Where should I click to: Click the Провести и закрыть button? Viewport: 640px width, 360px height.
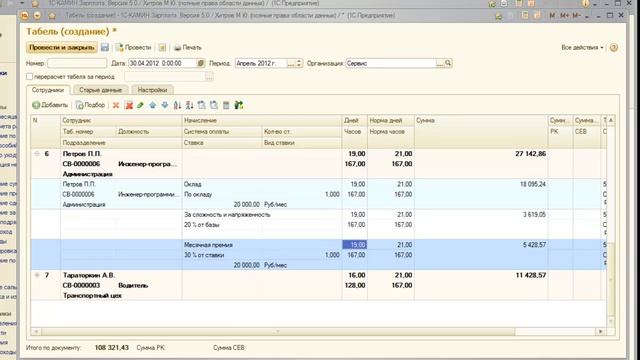coord(62,47)
